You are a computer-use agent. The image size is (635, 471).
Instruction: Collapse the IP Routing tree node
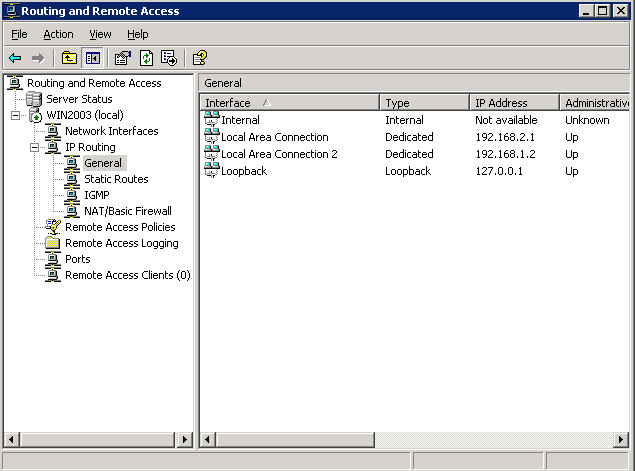(35, 147)
